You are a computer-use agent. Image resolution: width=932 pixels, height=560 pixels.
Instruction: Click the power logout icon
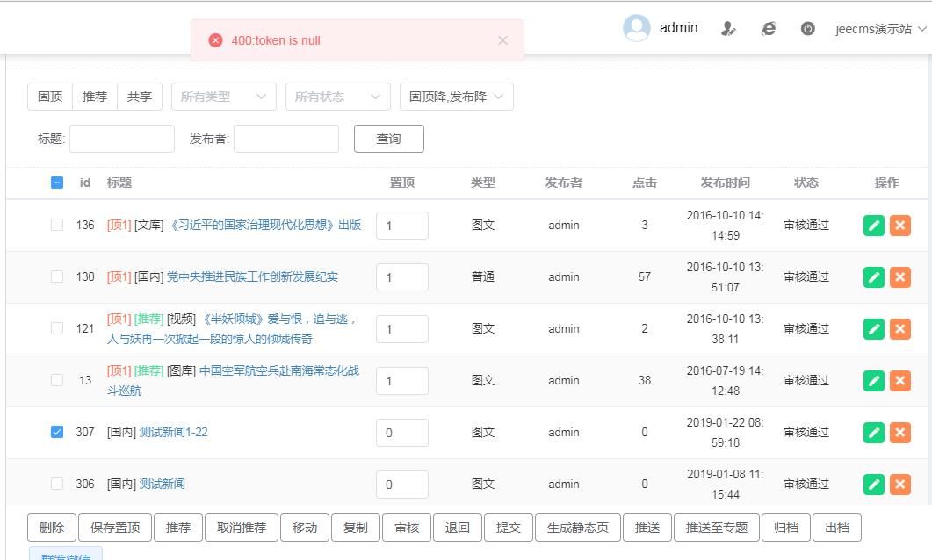808,28
